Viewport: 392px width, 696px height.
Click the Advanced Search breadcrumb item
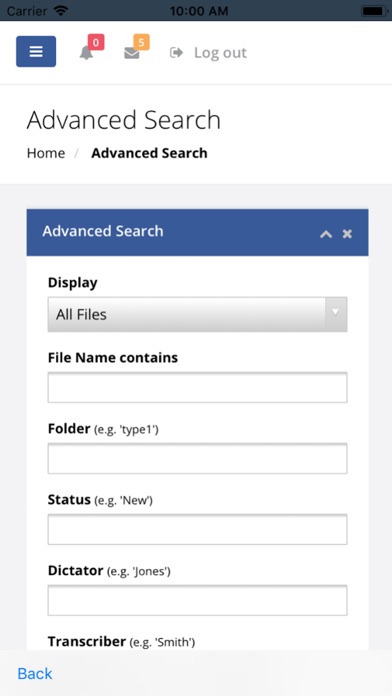[x=149, y=153]
